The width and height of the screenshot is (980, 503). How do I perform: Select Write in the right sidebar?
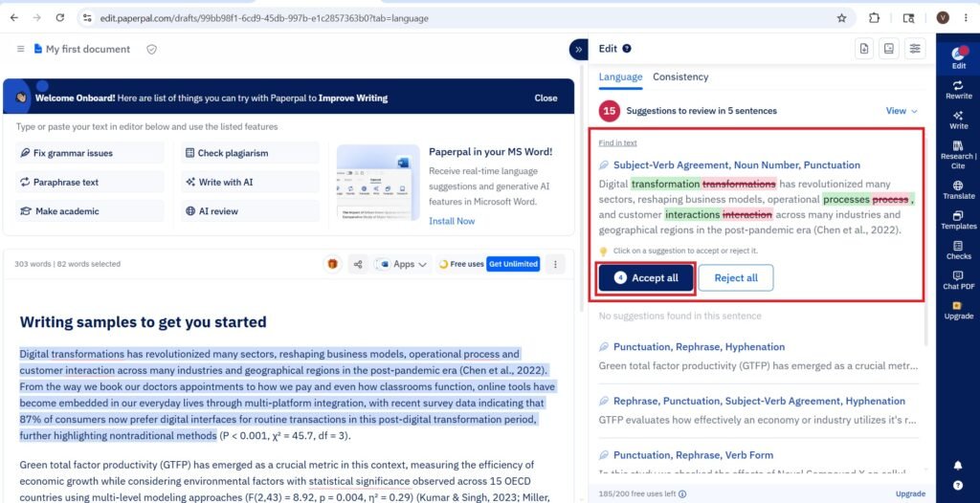958,120
